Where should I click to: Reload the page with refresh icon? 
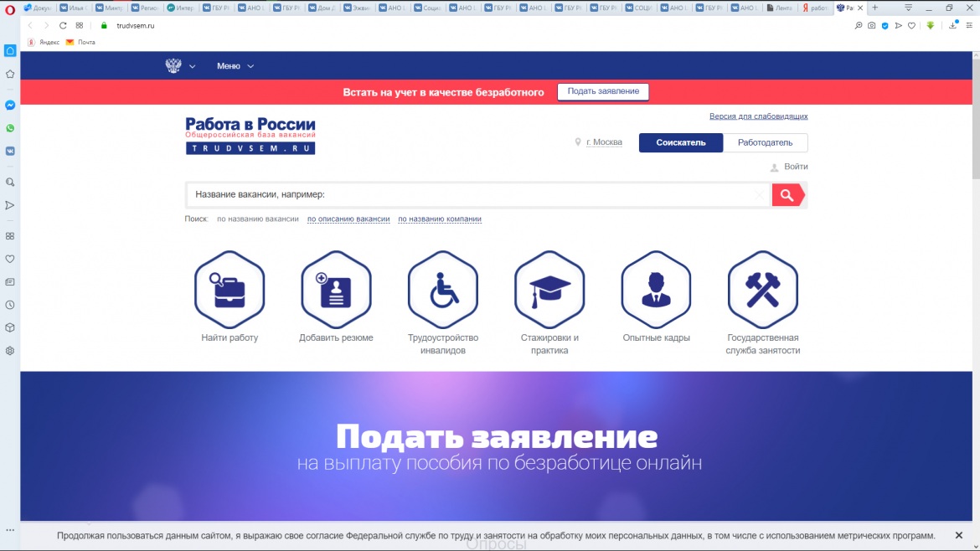63,26
